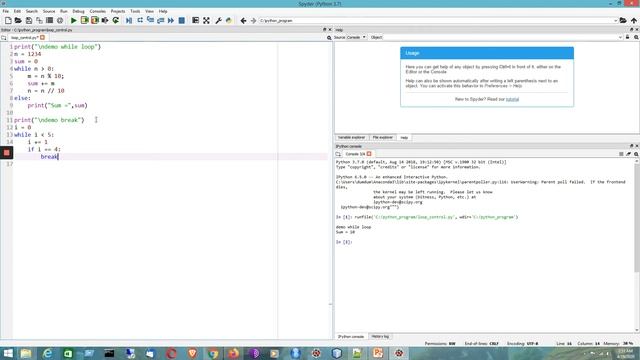Screen dimensions: 640x360
Task: Open the Windows Start button
Action: click(8, 353)
